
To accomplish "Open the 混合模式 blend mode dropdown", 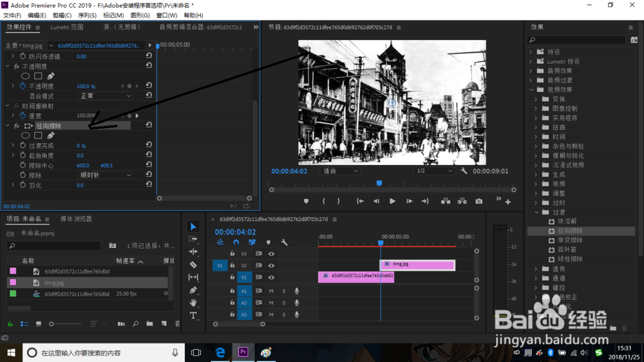I will [x=105, y=96].
